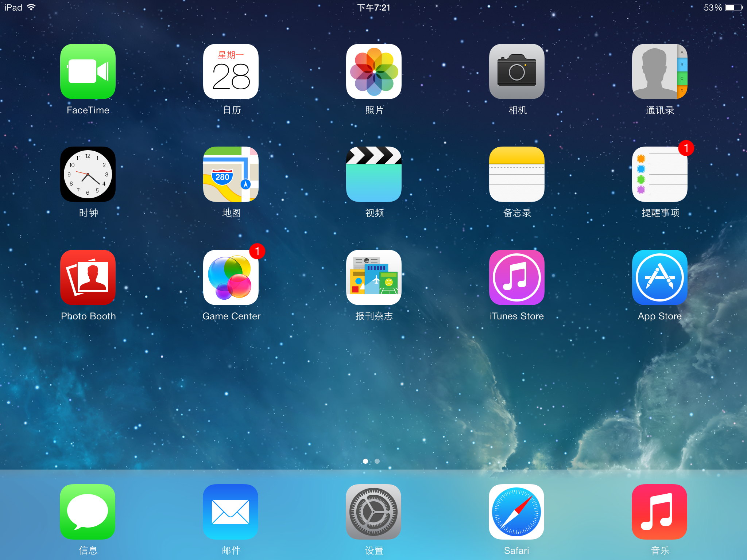Open the 备忘录 notes app

click(517, 174)
